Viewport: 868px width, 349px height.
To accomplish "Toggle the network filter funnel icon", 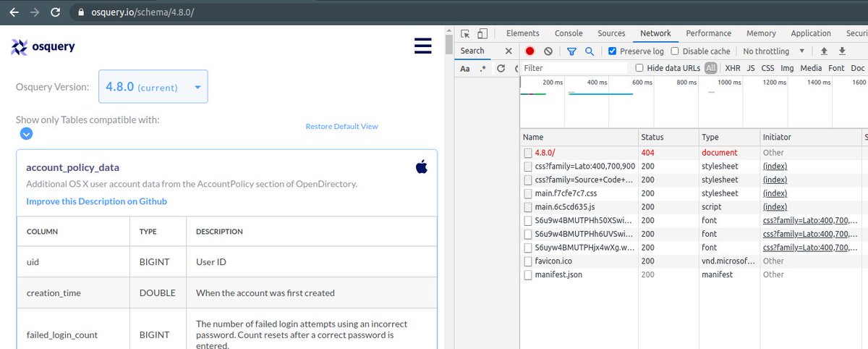I will 571,51.
